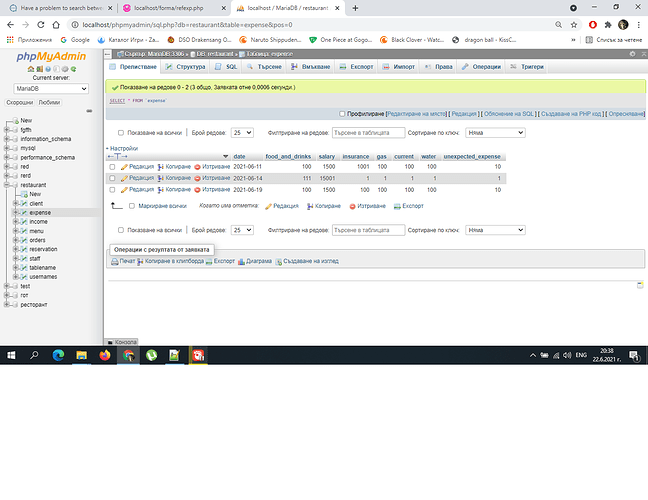Open the SQL tab
648x500 pixels.
(226, 67)
